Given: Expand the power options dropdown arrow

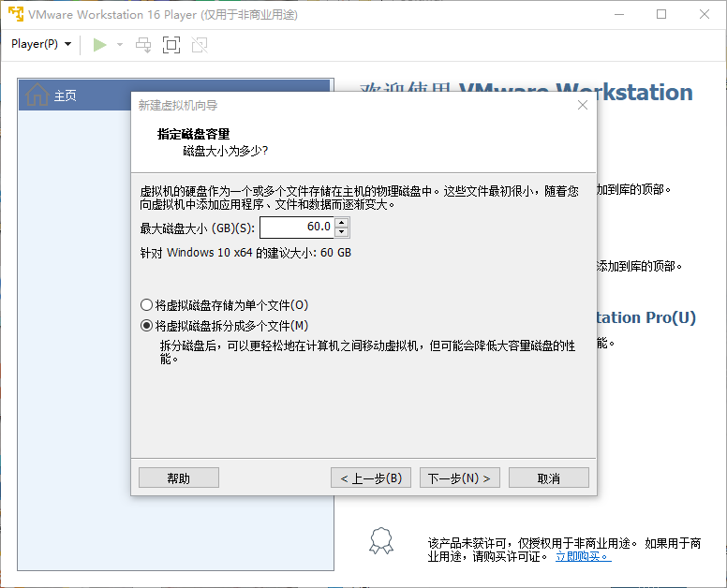Looking at the screenshot, I should 120,45.
